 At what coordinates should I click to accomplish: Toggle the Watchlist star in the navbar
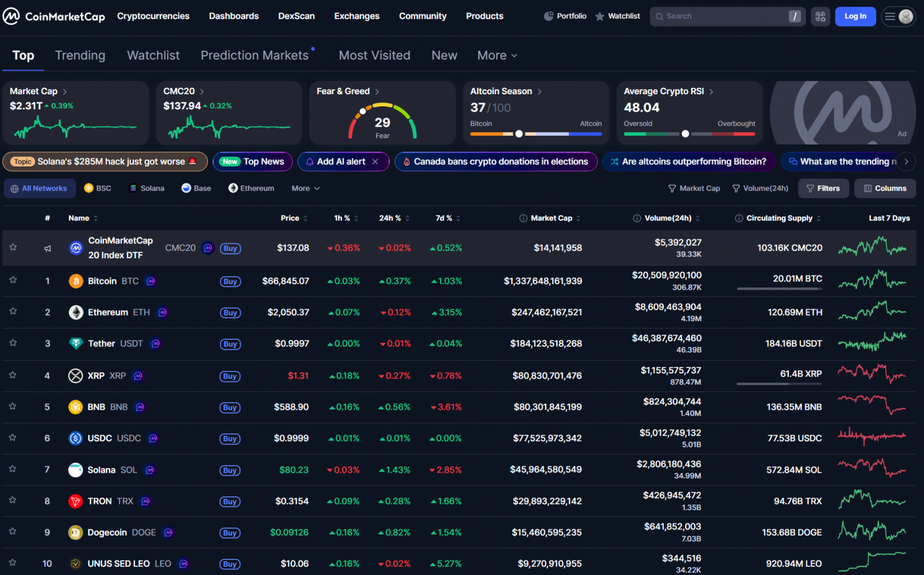[600, 16]
